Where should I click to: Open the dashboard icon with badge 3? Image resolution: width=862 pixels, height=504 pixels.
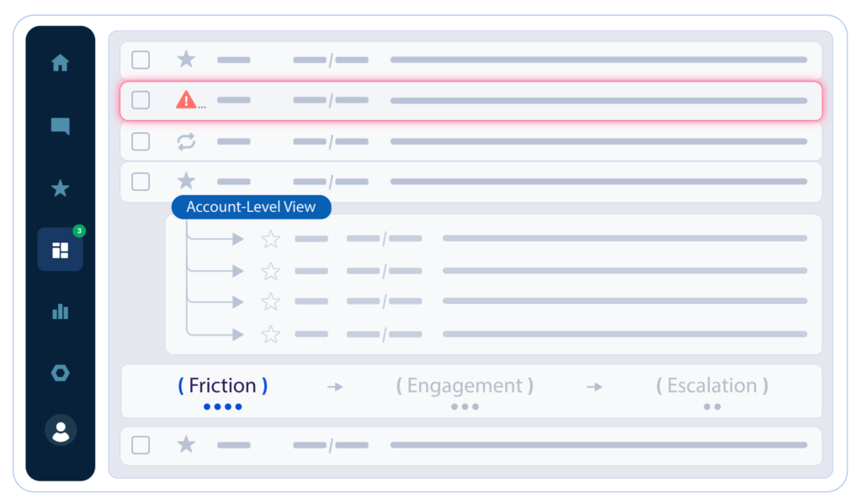(x=60, y=251)
